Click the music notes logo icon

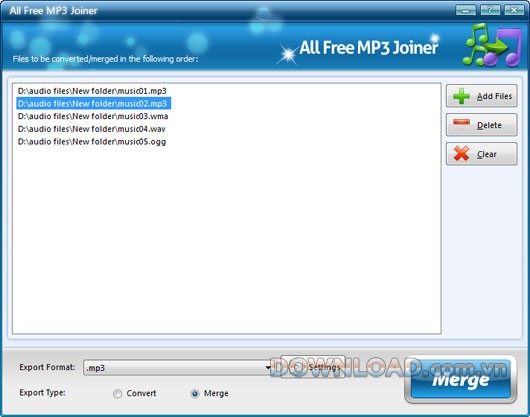pyautogui.click(x=492, y=45)
